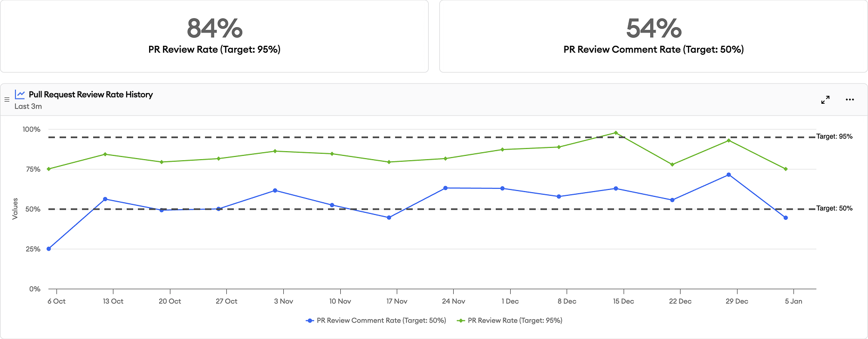Select green peak data point at 15 Dec
868x339 pixels.
pyautogui.click(x=616, y=133)
